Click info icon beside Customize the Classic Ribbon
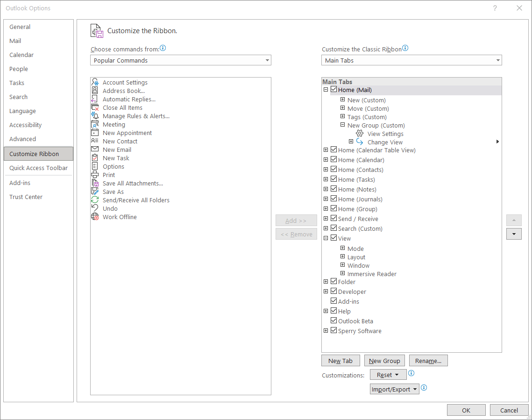 [405, 48]
